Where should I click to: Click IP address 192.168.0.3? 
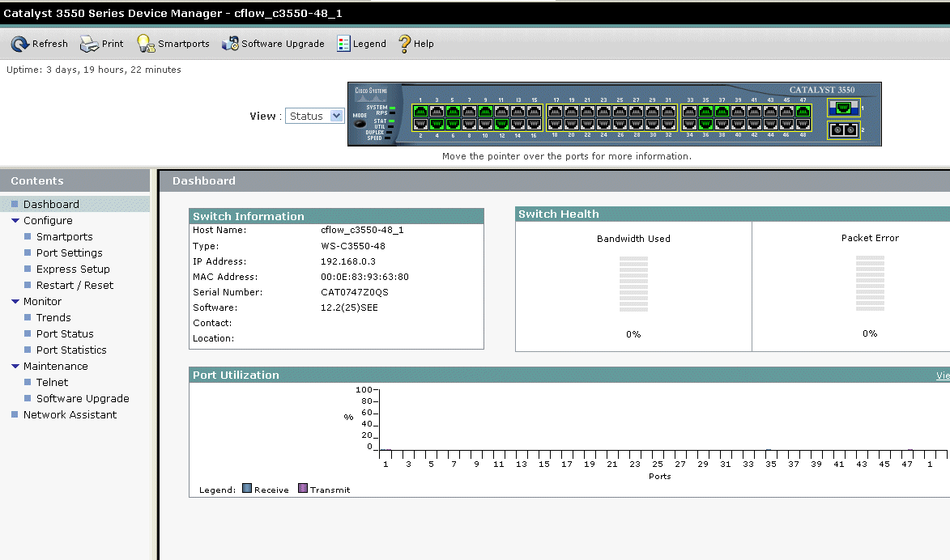pos(347,261)
